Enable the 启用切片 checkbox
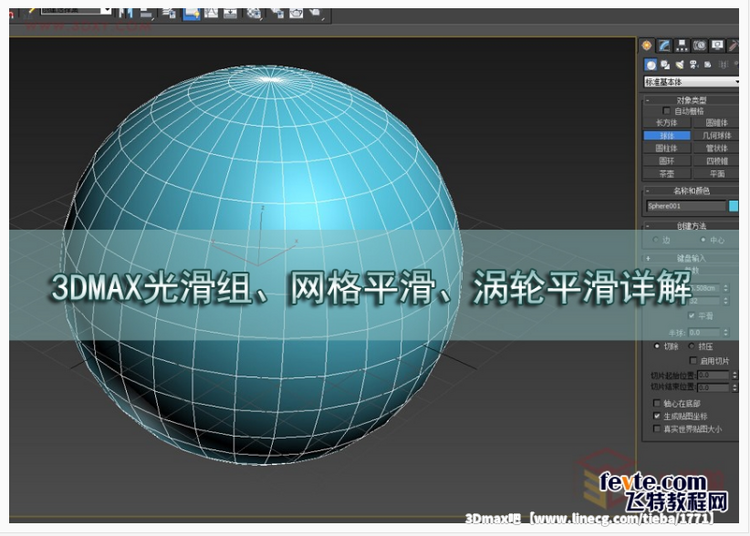The image size is (750, 536). [693, 360]
